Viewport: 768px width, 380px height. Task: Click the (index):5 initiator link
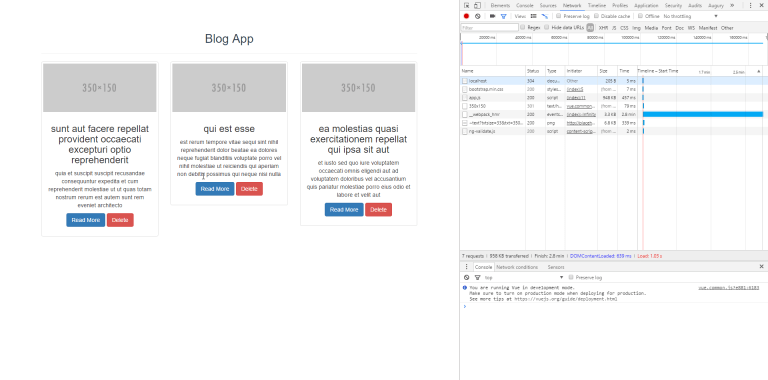tap(575, 89)
